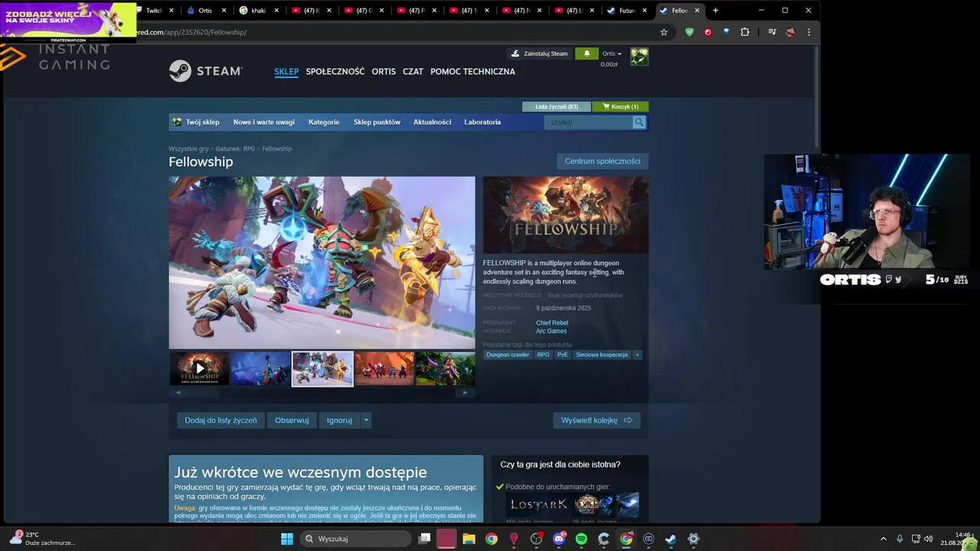Focus the Steam store szukaj search field

[x=588, y=122]
